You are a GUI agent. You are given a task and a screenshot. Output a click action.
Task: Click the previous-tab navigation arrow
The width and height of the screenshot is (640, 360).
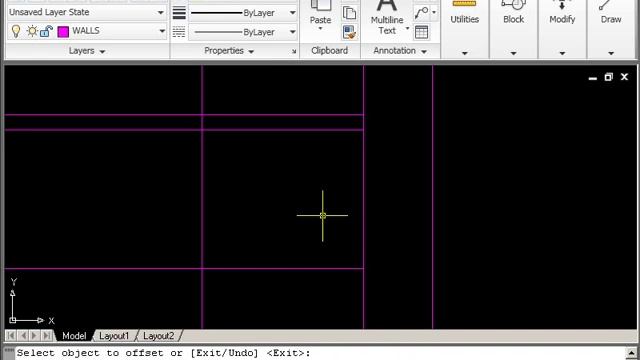[23, 336]
